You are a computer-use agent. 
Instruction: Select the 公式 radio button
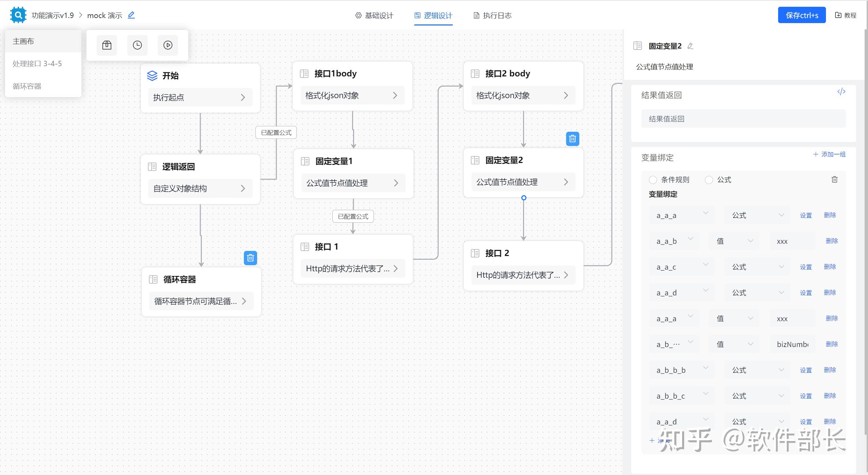(709, 180)
